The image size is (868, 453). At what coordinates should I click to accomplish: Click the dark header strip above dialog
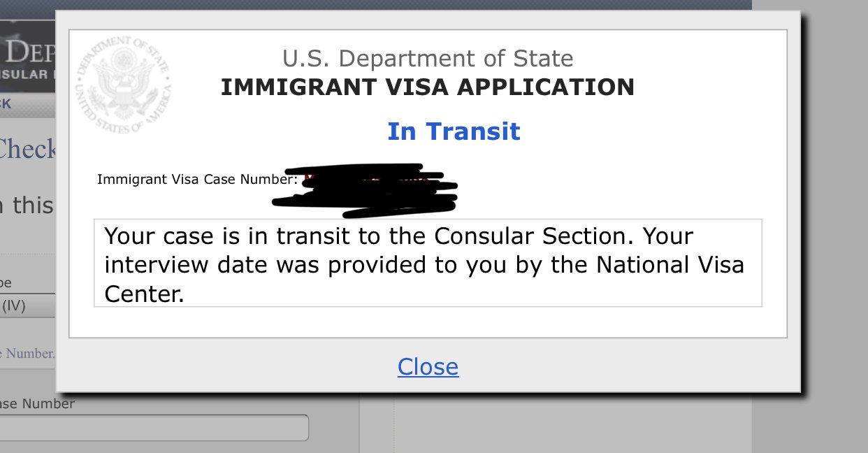click(419, 4)
